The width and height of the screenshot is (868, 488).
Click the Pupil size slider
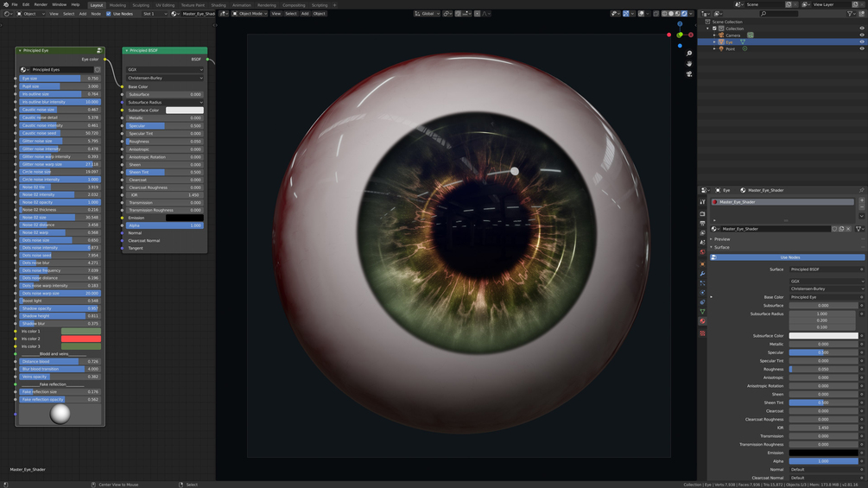pos(60,86)
